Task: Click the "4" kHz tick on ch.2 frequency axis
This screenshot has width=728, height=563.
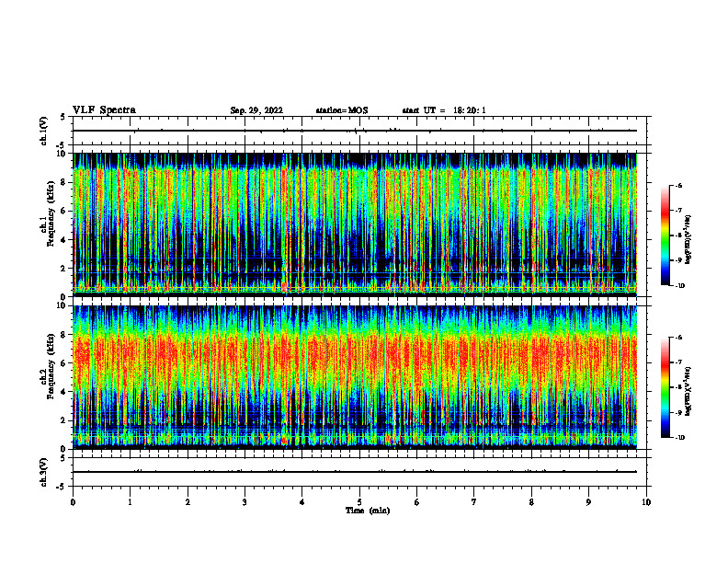Action: (65, 392)
